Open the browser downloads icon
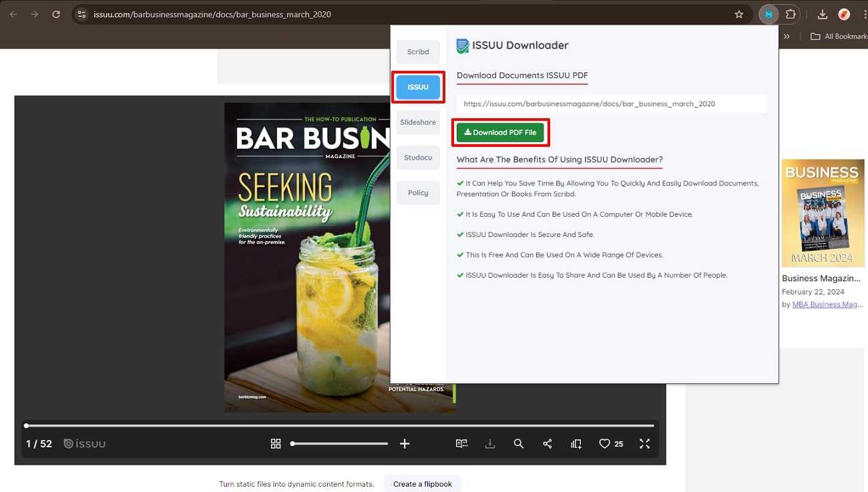Image resolution: width=868 pixels, height=492 pixels. 823,14
